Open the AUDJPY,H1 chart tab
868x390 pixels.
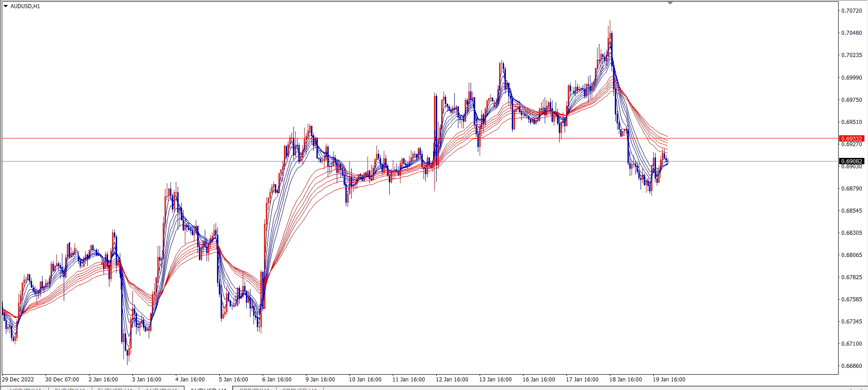(x=161, y=389)
